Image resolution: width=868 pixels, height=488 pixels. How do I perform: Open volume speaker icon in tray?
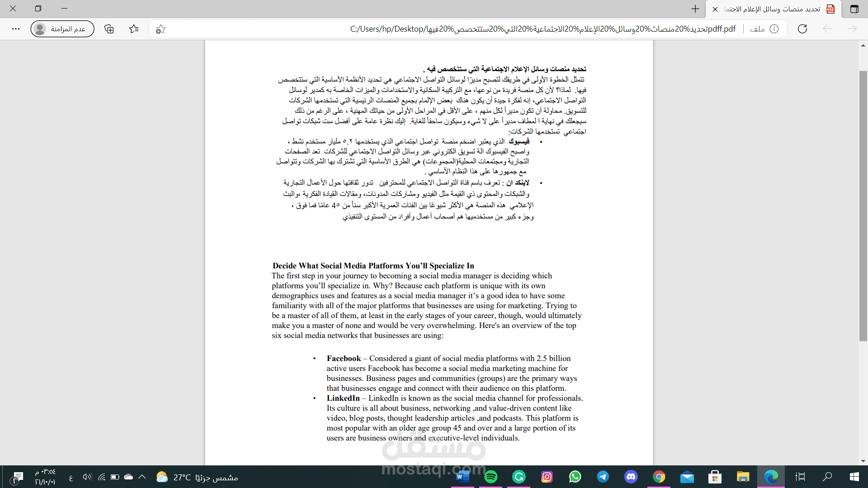87,477
